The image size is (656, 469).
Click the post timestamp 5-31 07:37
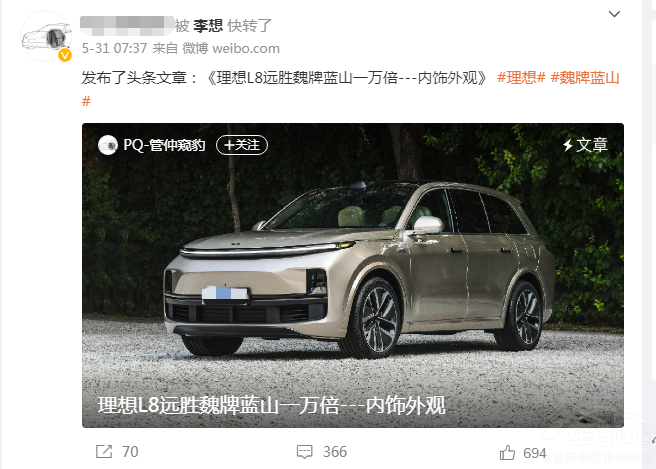pyautogui.click(x=114, y=49)
